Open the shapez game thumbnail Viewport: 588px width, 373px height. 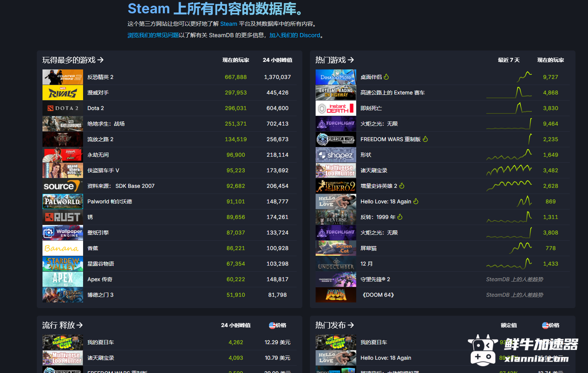[x=336, y=155]
